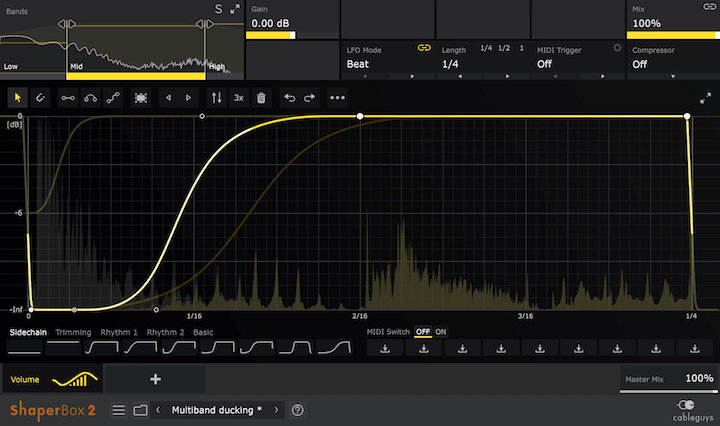Load the last slow-rise sidechain shape
Screen dimensions: 720x426
point(334,348)
